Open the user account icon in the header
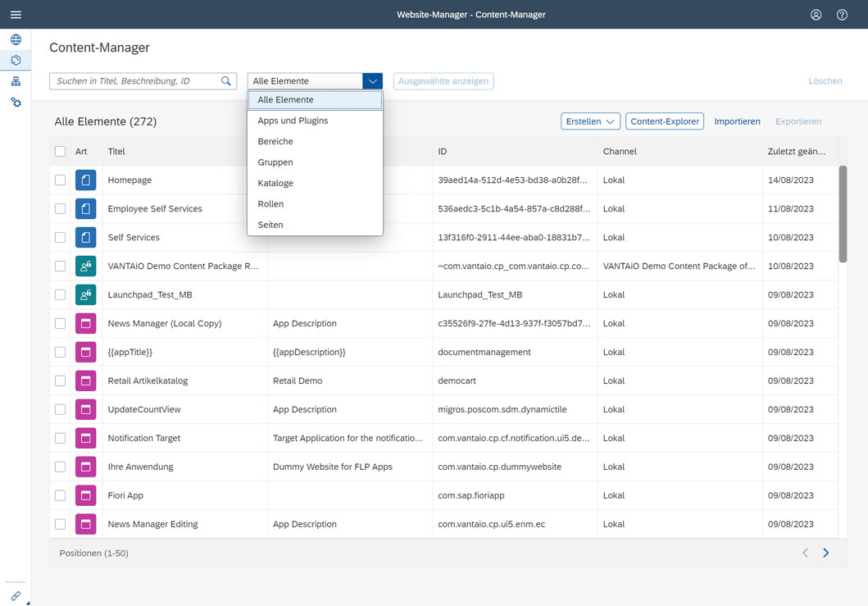The height and width of the screenshot is (606, 868). (x=816, y=14)
